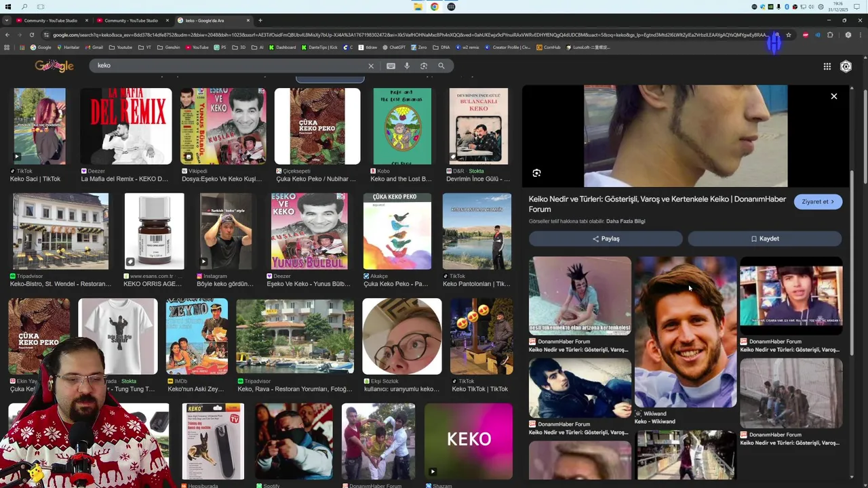The width and height of the screenshot is (868, 488).
Task: Open the La Mafia del Remix thumbnail
Action: pos(126,126)
